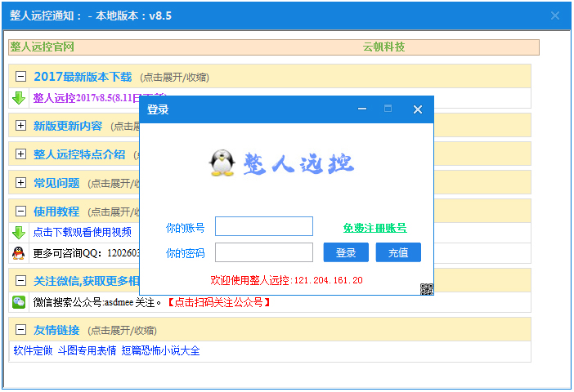Expand the 新版更新内容 section
Screen dimensions: 574x392
pyautogui.click(x=21, y=126)
